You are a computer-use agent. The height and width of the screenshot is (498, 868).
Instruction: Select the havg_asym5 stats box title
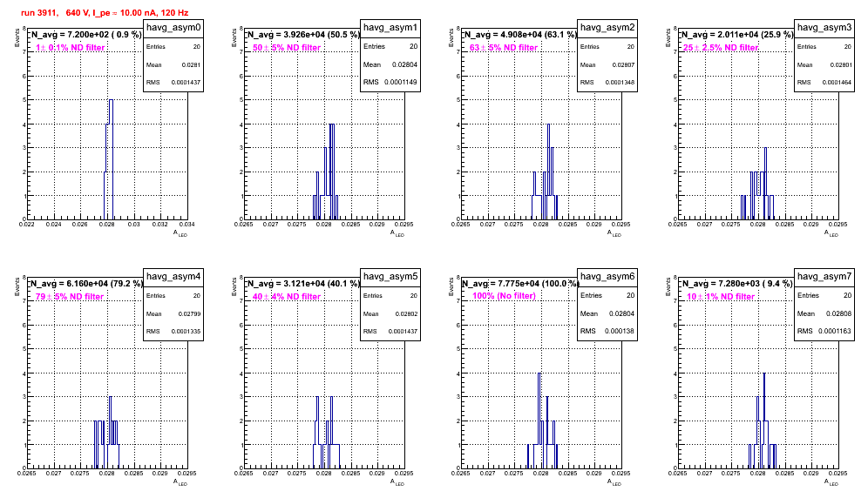coord(390,276)
